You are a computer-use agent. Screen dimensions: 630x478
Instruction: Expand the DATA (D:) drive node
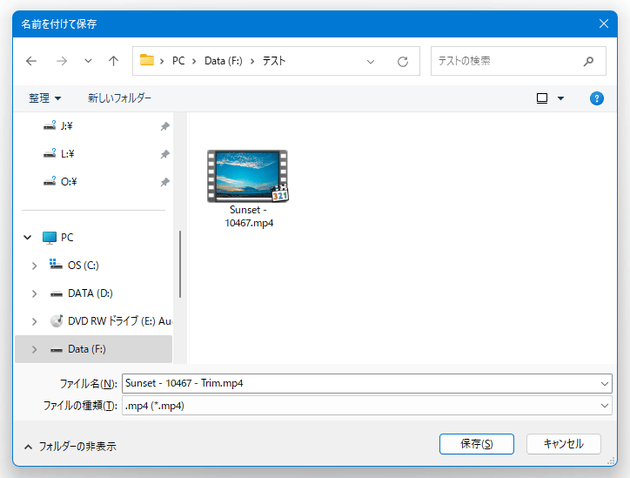[x=34, y=294]
